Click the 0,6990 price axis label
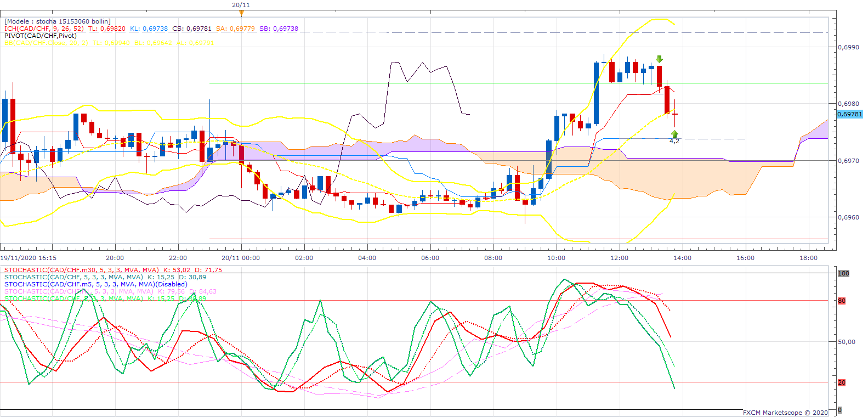This screenshot has width=868, height=417. 848,47
